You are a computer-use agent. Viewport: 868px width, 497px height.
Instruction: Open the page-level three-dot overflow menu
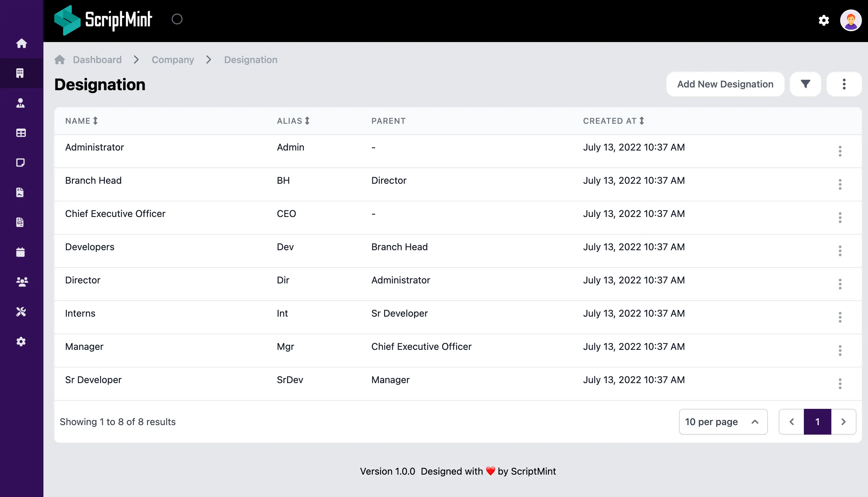pyautogui.click(x=844, y=84)
